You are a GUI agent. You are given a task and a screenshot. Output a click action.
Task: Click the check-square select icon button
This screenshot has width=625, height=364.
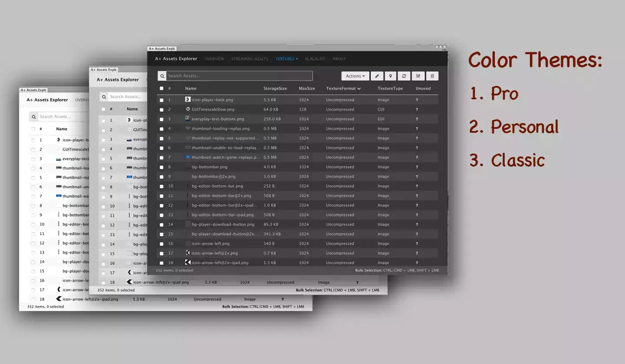[x=418, y=76]
